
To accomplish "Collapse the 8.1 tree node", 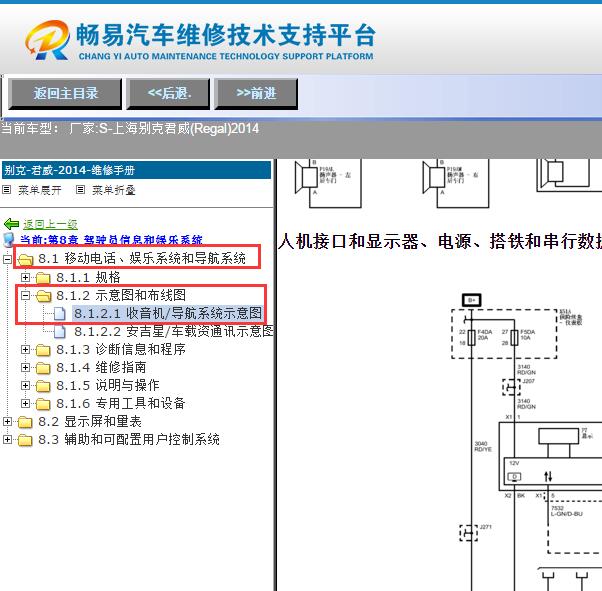I will tap(7, 259).
